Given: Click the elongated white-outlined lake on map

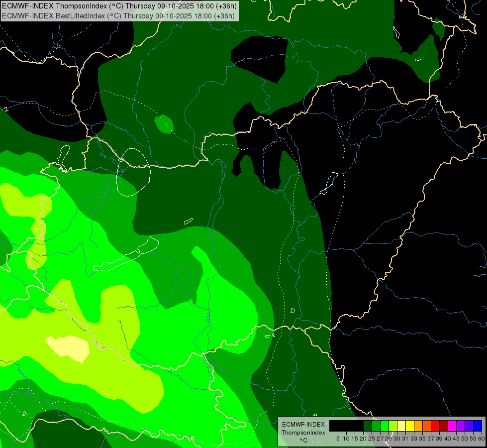Looking at the screenshot, I should click(x=127, y=256).
